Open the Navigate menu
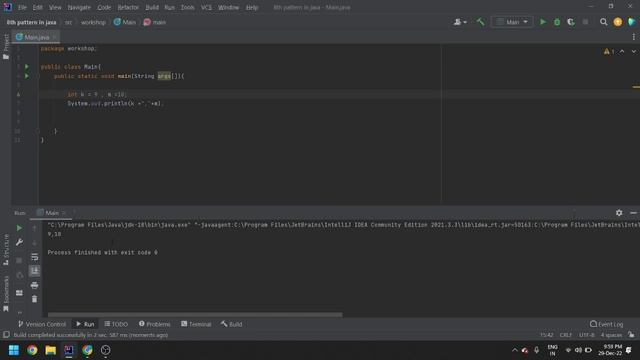Image resolution: width=640 pixels, height=360 pixels. [79, 7]
